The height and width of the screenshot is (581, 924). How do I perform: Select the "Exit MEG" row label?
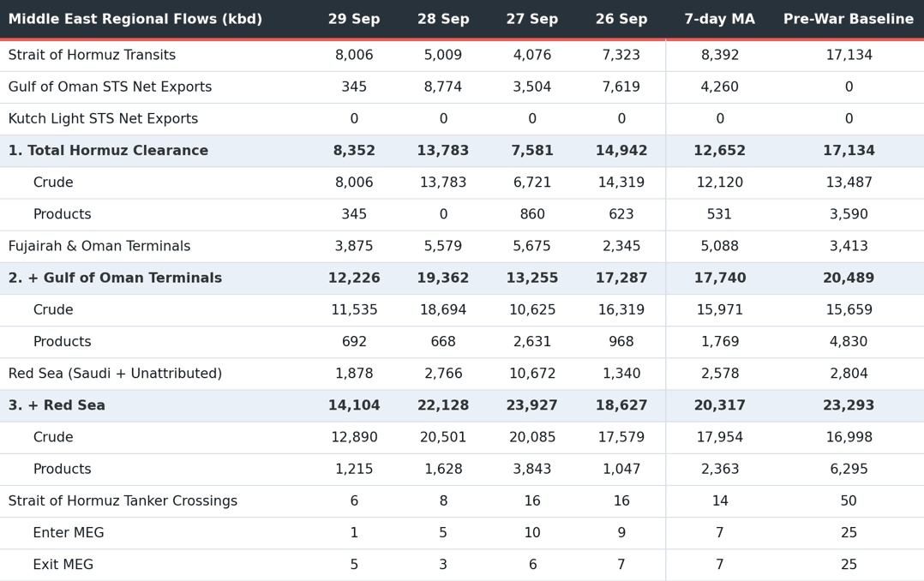pos(63,564)
